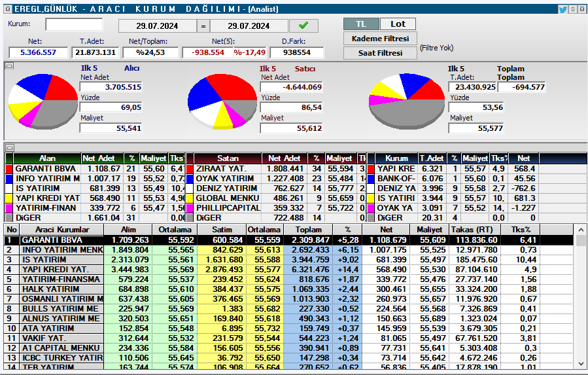
Task: Select the VAKIF YAT. row
Action: coord(288,338)
